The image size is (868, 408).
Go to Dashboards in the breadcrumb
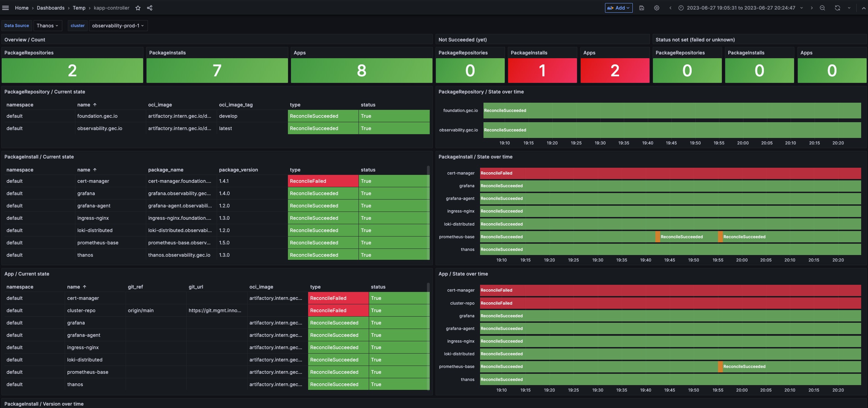click(51, 8)
